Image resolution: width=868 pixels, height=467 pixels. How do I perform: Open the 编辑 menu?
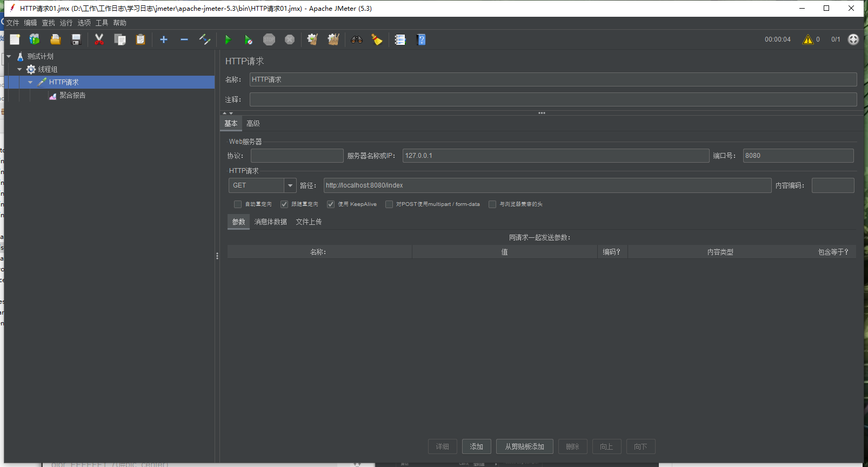pos(30,23)
